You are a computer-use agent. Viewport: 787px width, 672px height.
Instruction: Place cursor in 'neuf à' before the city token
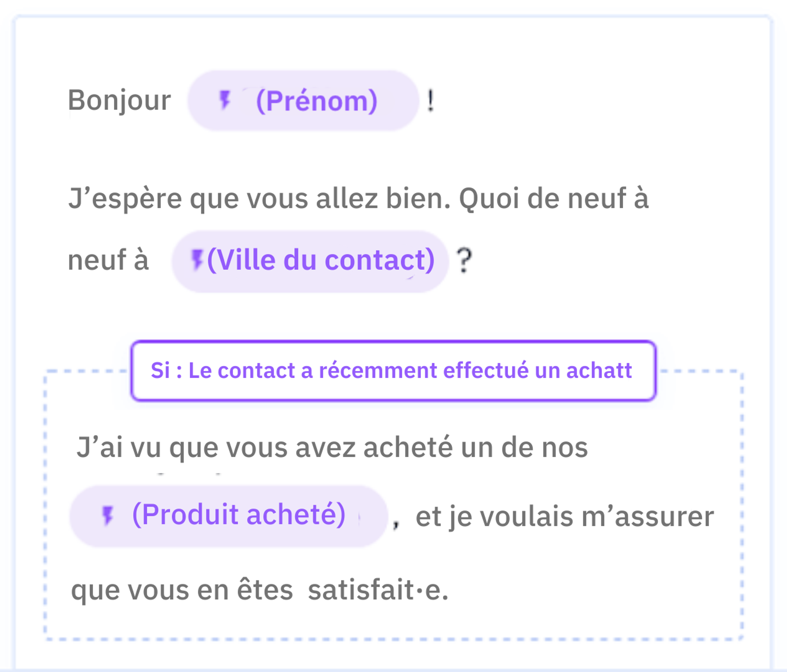pyautogui.click(x=108, y=260)
